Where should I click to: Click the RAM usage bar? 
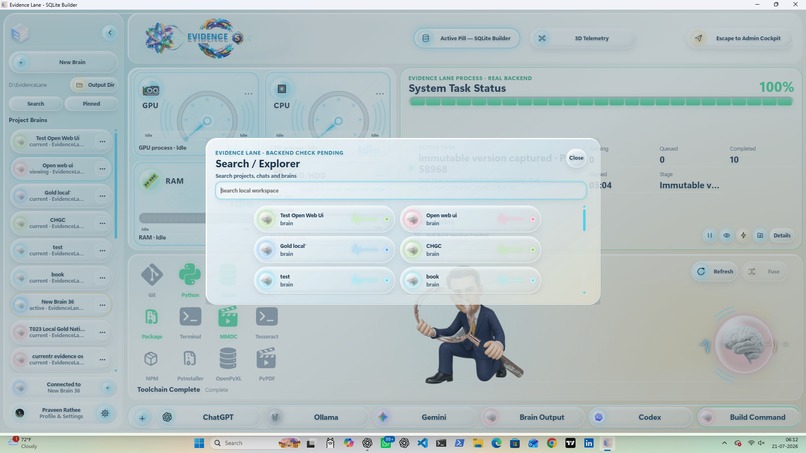point(172,218)
